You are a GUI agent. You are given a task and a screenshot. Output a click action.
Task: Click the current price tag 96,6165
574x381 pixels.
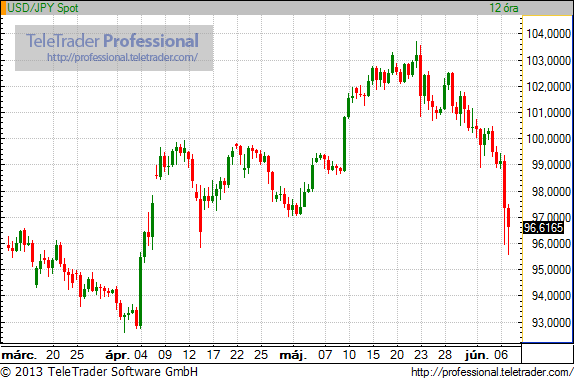click(x=543, y=228)
